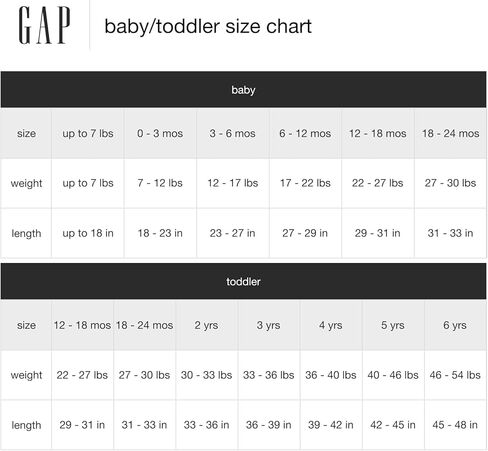488x451 pixels.
Task: Click the 36 - 39 in length cell
Action: (x=269, y=425)
